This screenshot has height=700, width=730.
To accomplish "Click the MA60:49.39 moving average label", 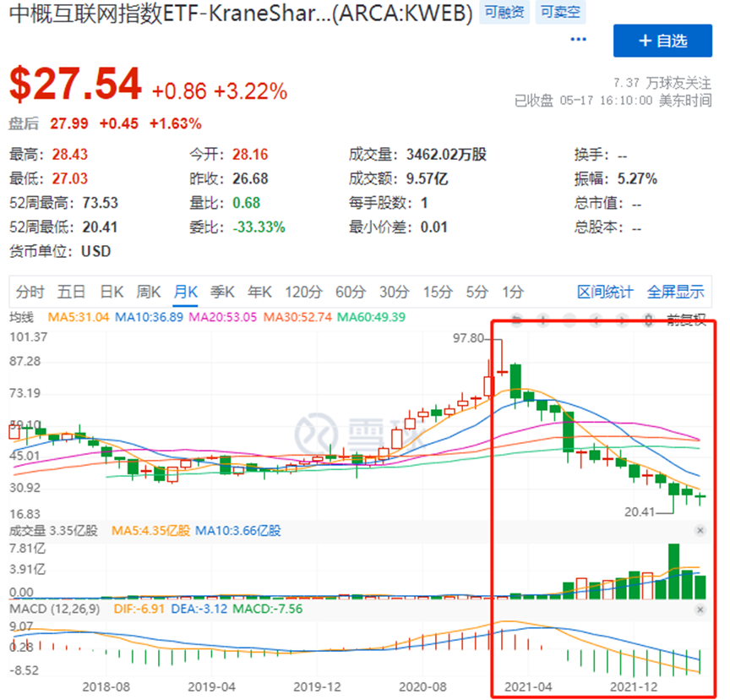I will pyautogui.click(x=371, y=317).
